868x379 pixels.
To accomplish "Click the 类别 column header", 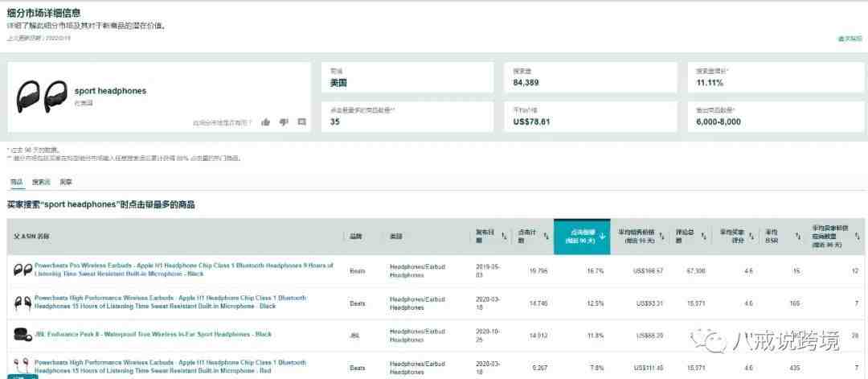I will pyautogui.click(x=395, y=237).
